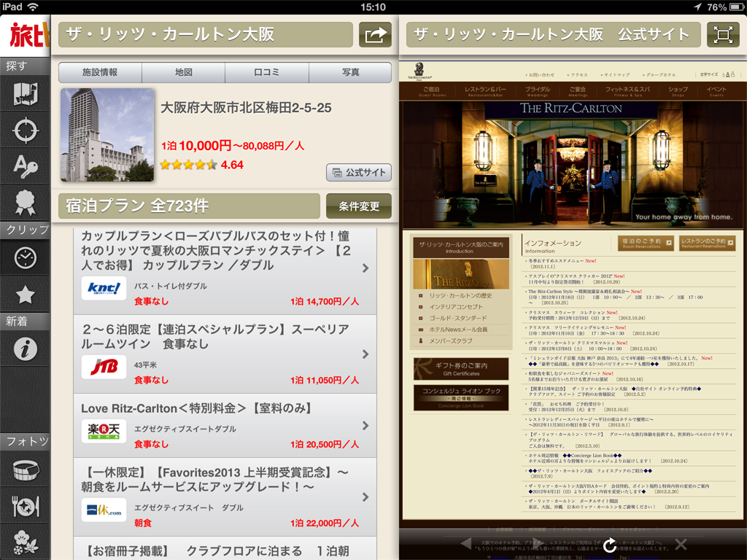Tap お問い合わせ link at website top
The height and width of the screenshot is (560, 747).
541,75
